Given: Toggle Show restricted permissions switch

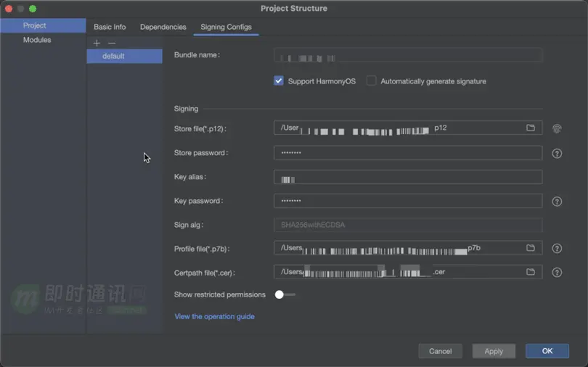Looking at the screenshot, I should 285,294.
